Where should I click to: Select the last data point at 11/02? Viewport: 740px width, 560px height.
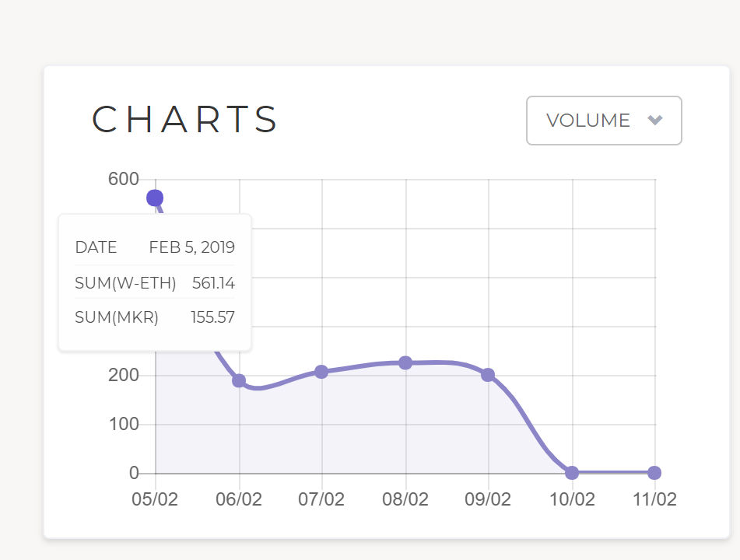654,473
